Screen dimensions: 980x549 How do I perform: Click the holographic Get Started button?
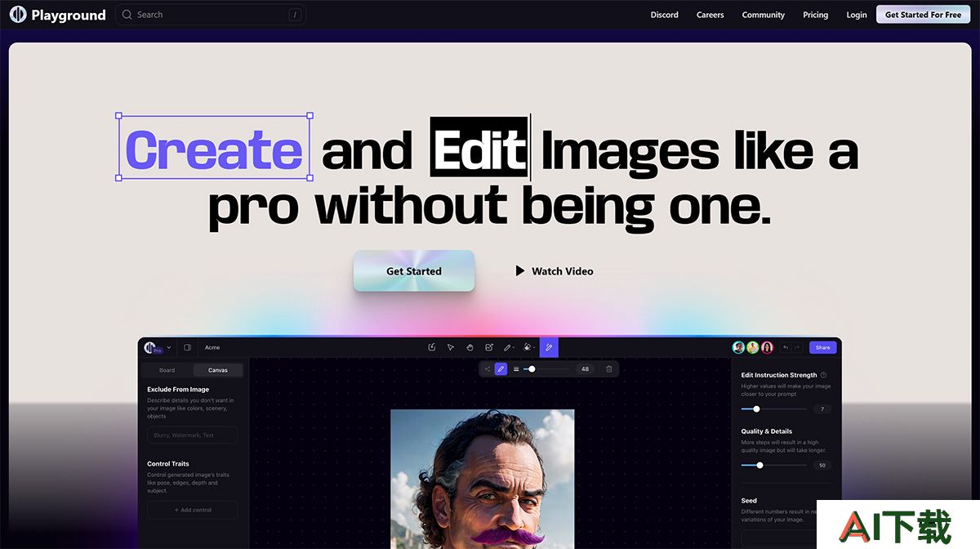pos(414,271)
